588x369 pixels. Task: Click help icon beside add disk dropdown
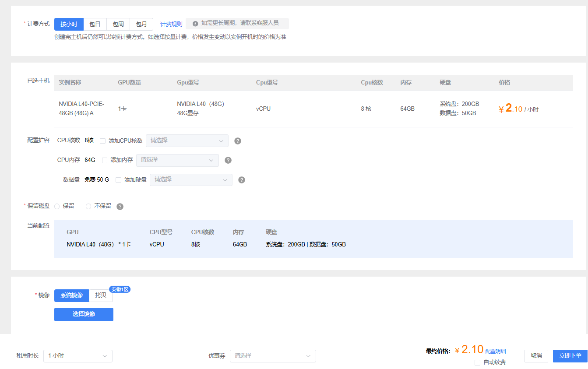(x=242, y=180)
